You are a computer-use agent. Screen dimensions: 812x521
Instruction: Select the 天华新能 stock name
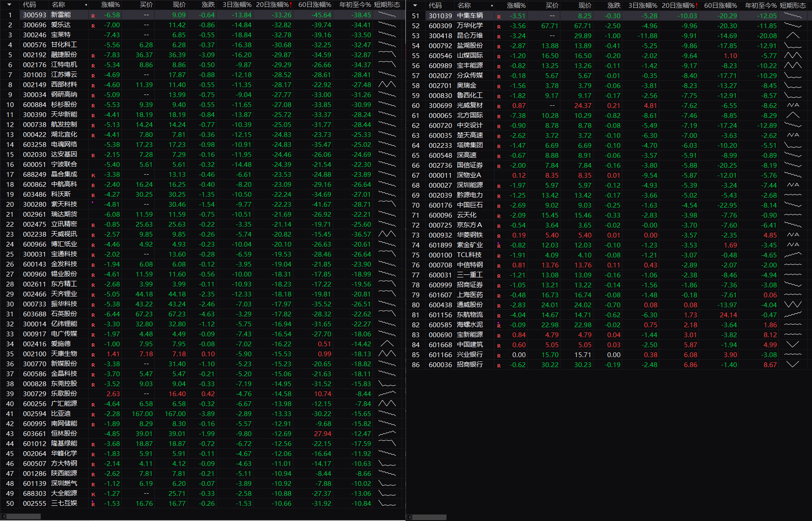[x=64, y=114]
